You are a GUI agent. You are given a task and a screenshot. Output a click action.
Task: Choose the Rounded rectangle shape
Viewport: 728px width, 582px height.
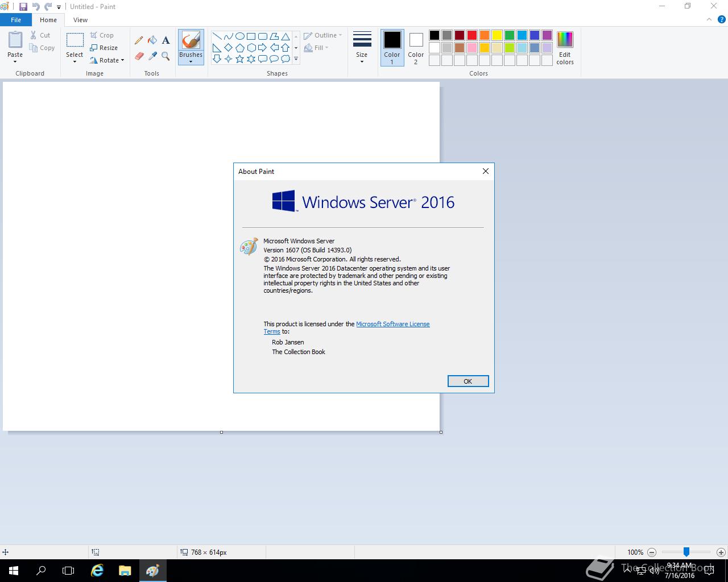coord(262,36)
